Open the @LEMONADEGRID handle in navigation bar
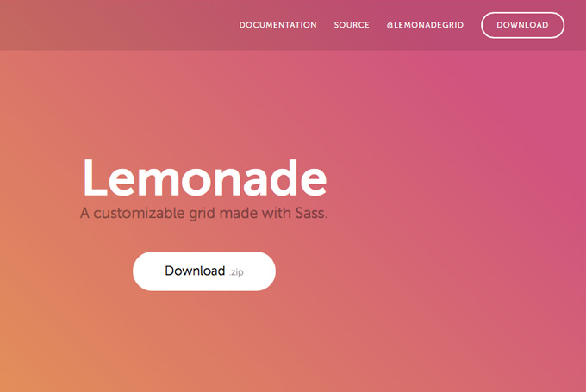 (x=425, y=25)
